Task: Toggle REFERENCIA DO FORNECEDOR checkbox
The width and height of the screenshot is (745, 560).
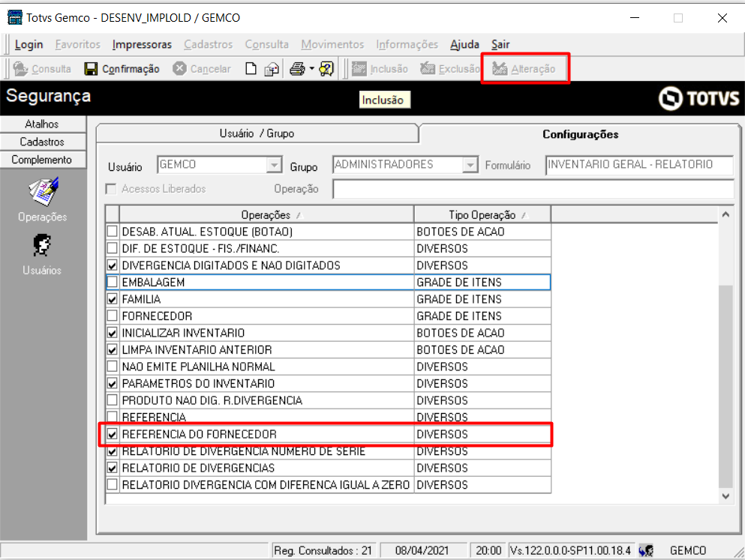Action: (x=112, y=434)
